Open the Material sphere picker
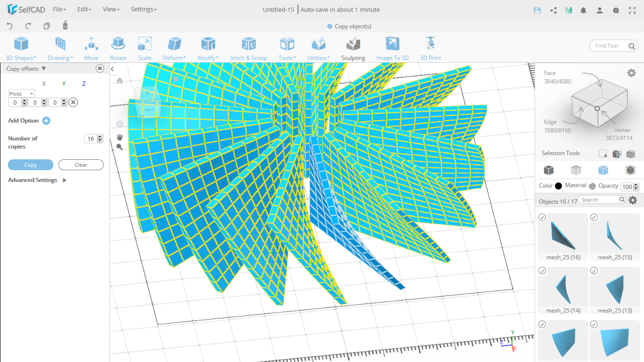Viewport: 644px width, 362px height. click(x=592, y=186)
